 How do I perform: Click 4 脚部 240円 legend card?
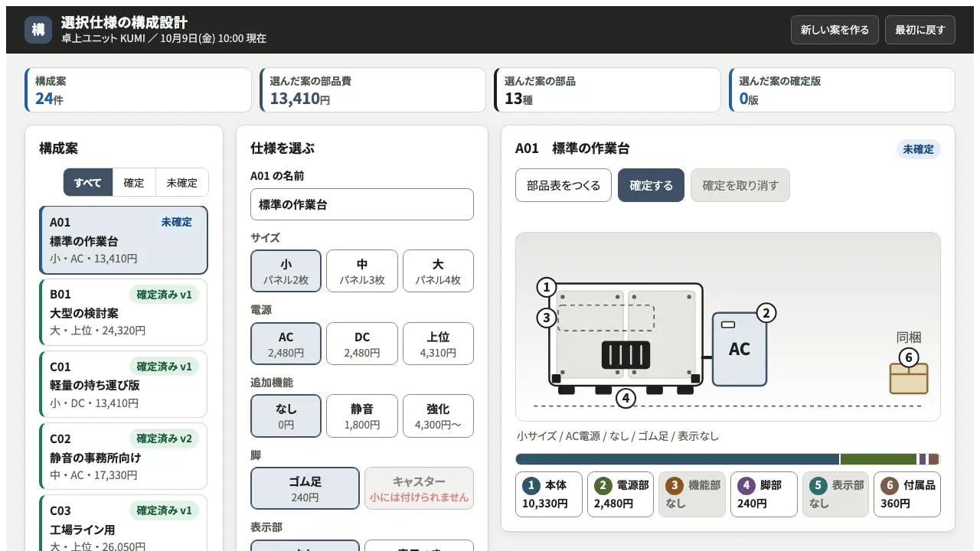[764, 494]
